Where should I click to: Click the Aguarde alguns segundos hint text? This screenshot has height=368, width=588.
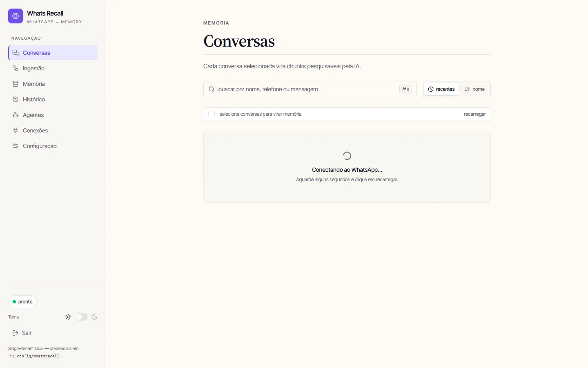point(347,180)
